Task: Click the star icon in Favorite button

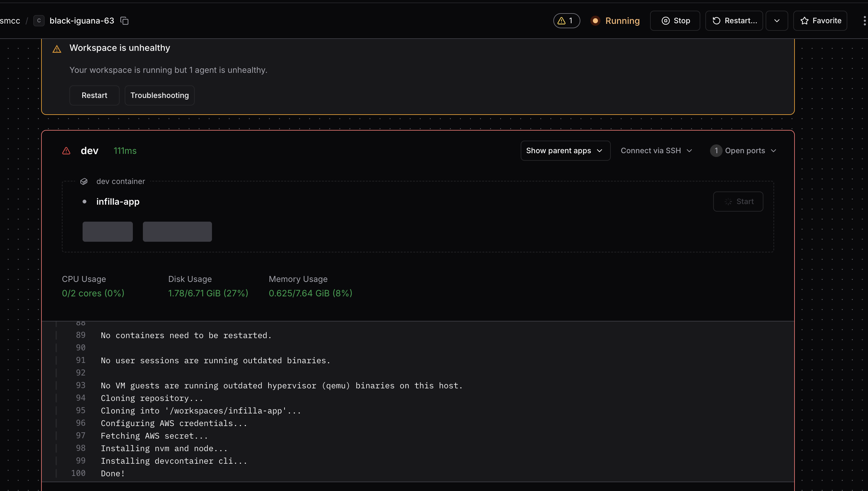Action: [x=805, y=21]
